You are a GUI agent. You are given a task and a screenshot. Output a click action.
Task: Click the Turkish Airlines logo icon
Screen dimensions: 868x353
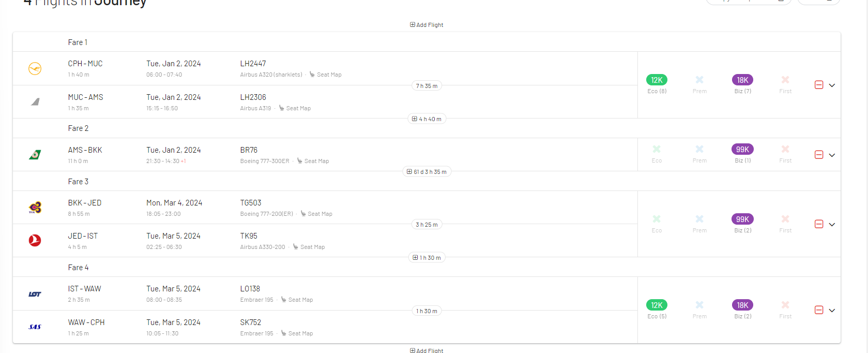coord(35,240)
